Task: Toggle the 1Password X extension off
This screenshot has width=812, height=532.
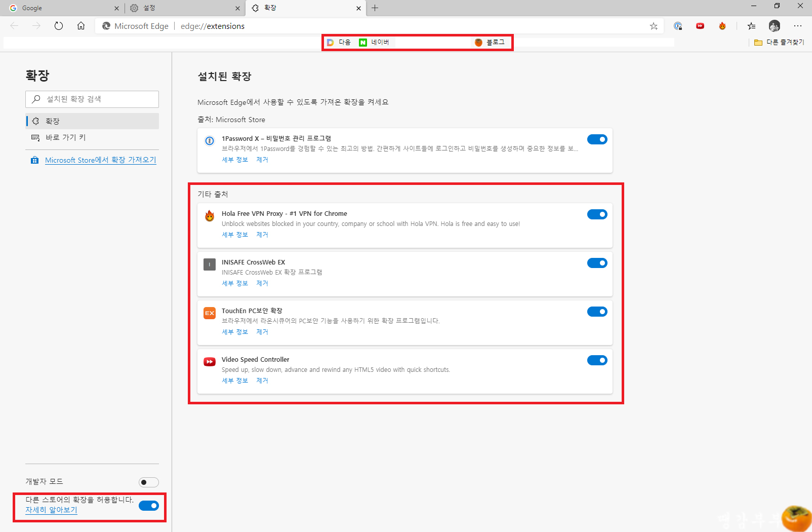Action: tap(597, 139)
